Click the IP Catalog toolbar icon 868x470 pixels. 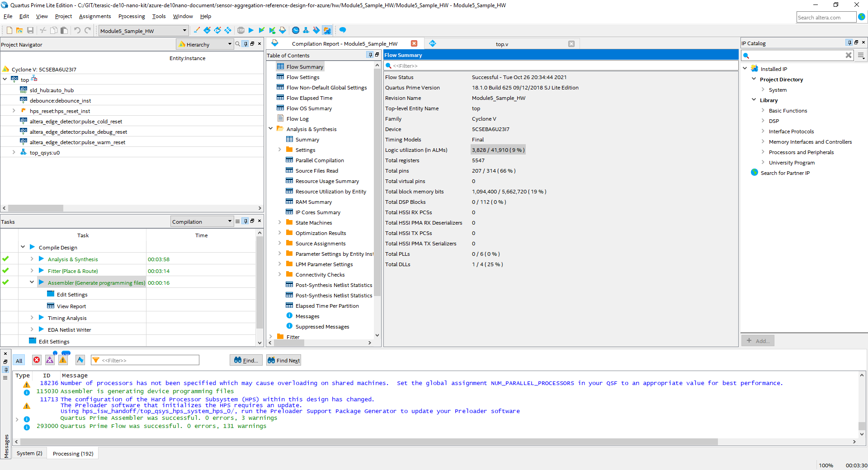click(x=327, y=30)
